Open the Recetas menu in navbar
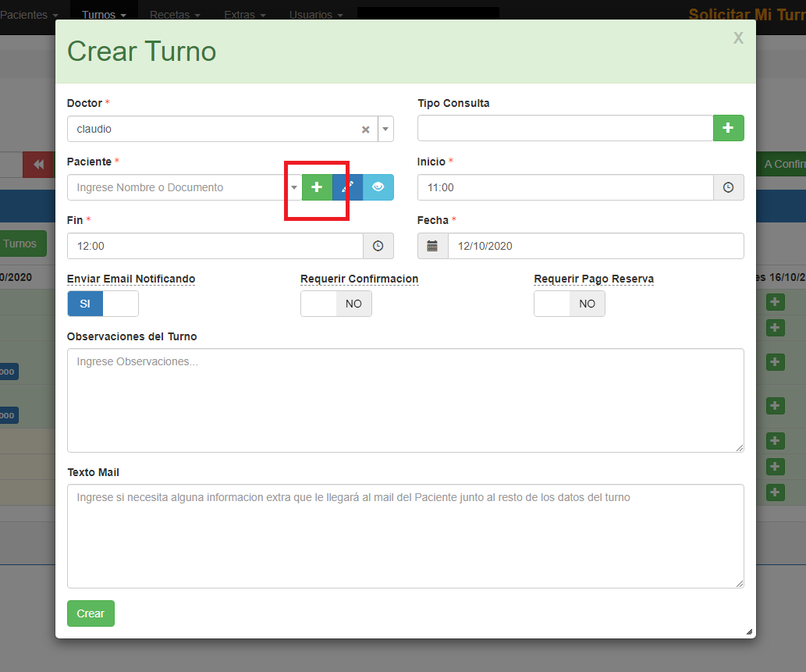 point(175,15)
